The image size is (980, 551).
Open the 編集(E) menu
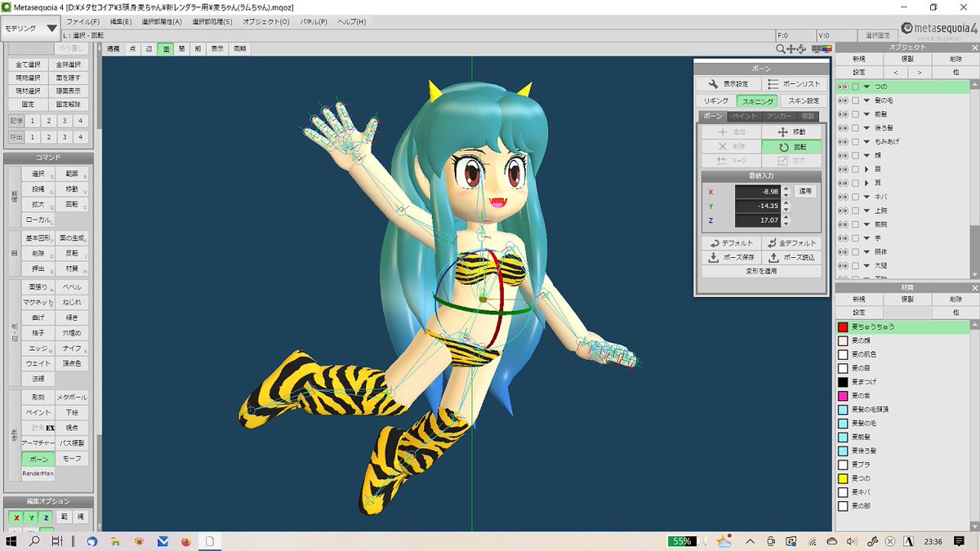(x=120, y=21)
